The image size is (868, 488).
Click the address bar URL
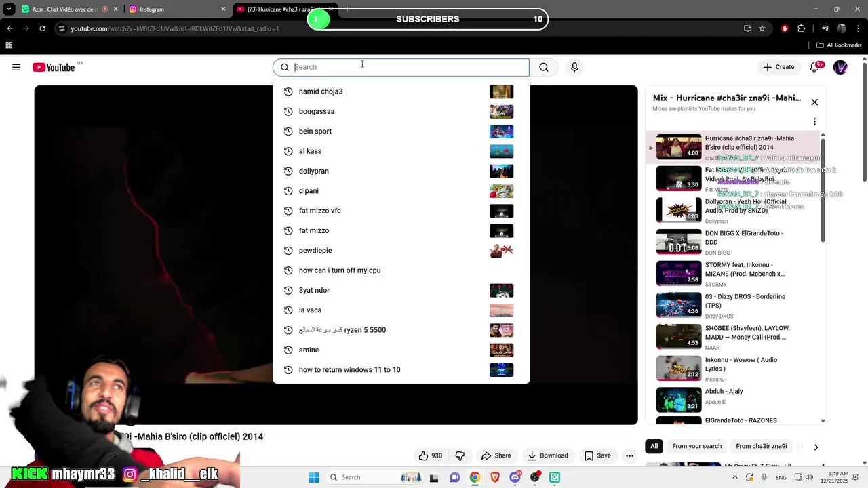click(175, 28)
